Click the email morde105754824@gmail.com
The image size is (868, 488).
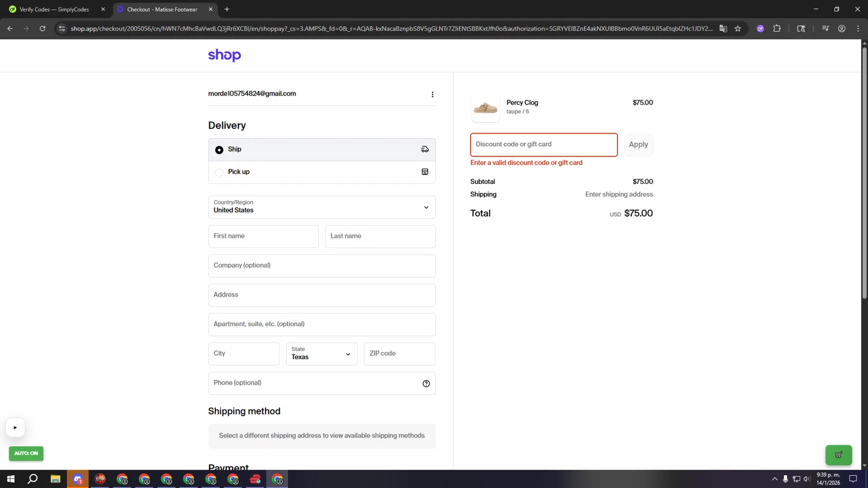tap(252, 94)
